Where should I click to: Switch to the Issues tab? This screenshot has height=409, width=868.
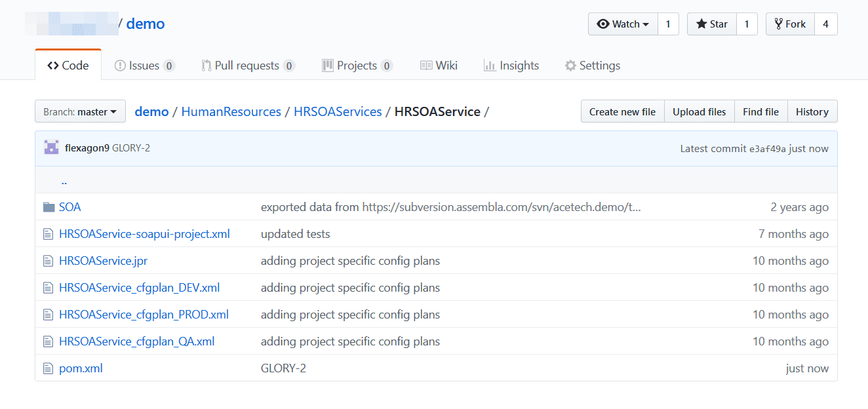[144, 66]
